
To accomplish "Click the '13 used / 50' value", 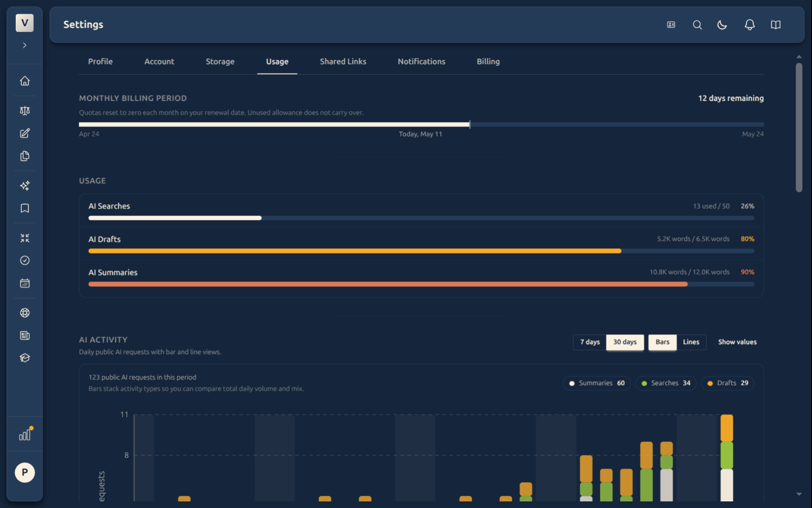I will tap(711, 206).
